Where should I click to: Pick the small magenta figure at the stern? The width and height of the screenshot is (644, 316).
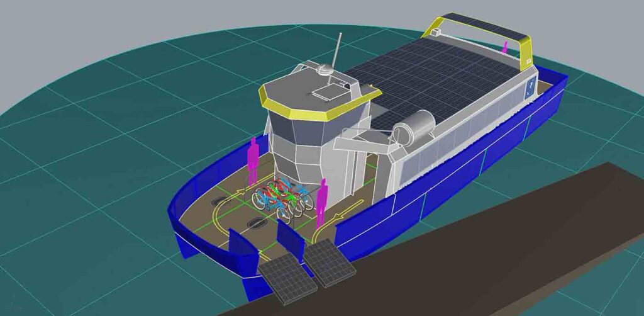506,47
